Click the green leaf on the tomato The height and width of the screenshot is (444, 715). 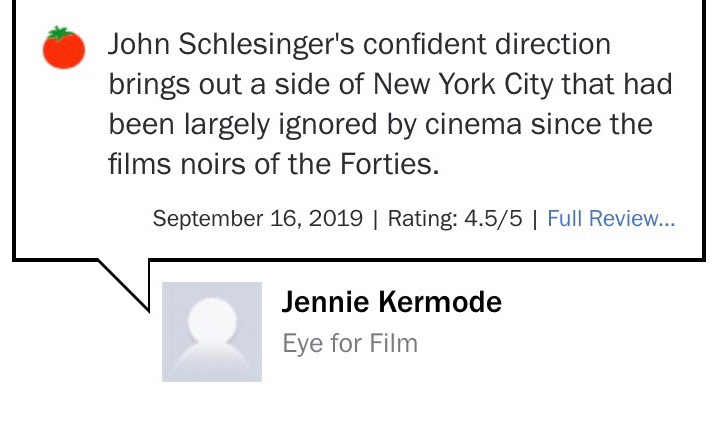click(x=61, y=32)
